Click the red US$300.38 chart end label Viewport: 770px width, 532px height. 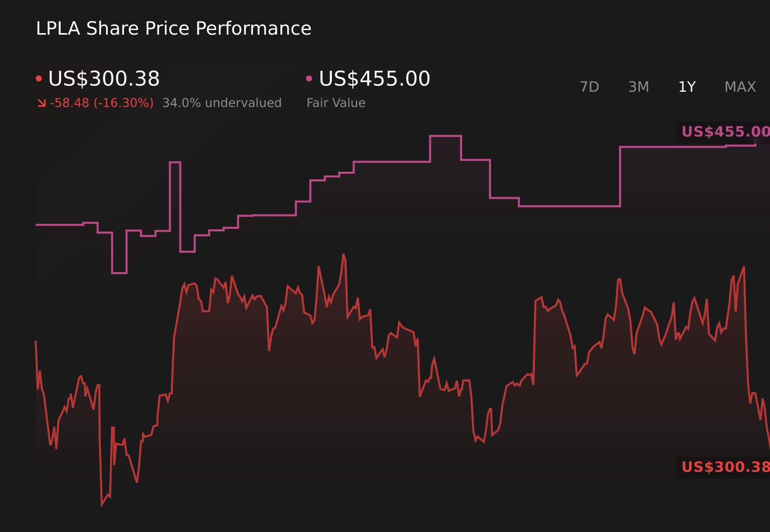pyautogui.click(x=725, y=467)
